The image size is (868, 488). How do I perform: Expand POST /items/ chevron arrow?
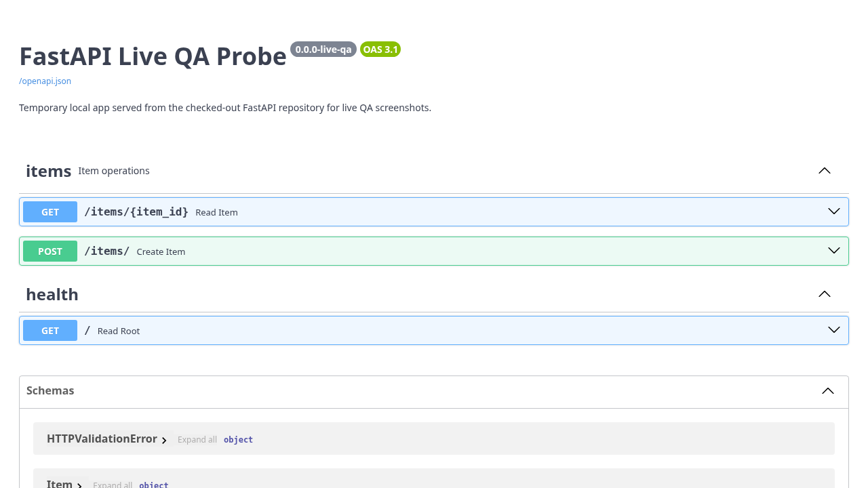834,251
